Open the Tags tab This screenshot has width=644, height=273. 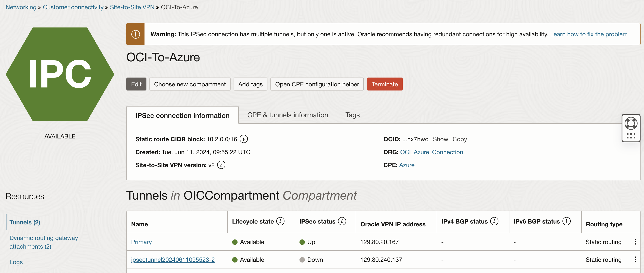(352, 115)
